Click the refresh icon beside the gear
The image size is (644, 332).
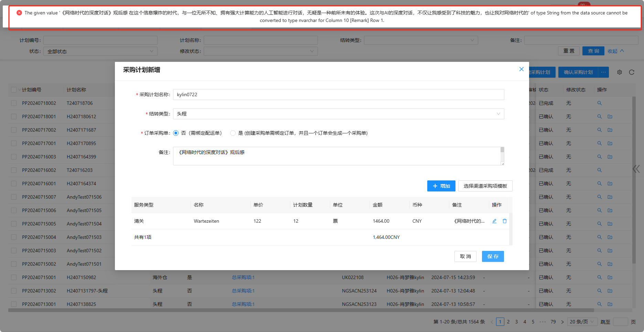pos(632,72)
